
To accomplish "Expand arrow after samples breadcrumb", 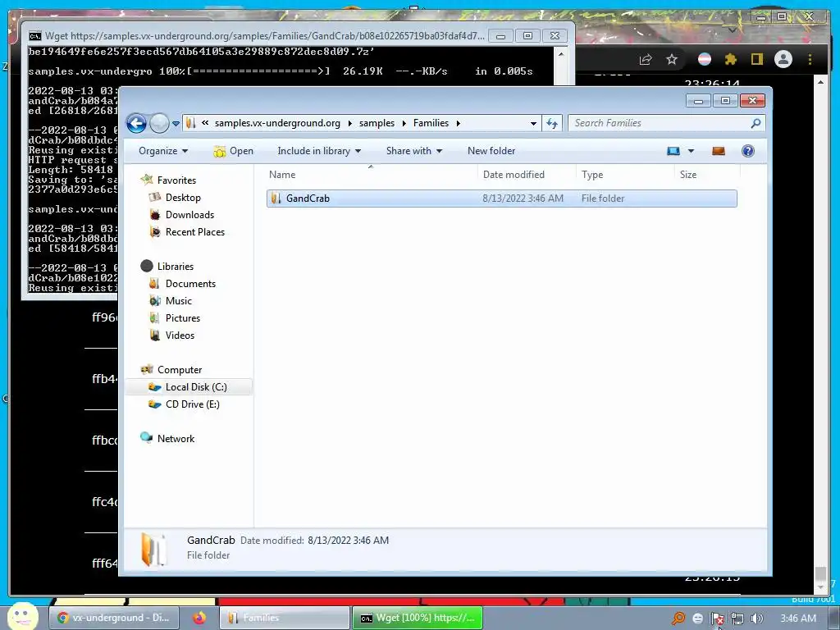I will (x=404, y=123).
